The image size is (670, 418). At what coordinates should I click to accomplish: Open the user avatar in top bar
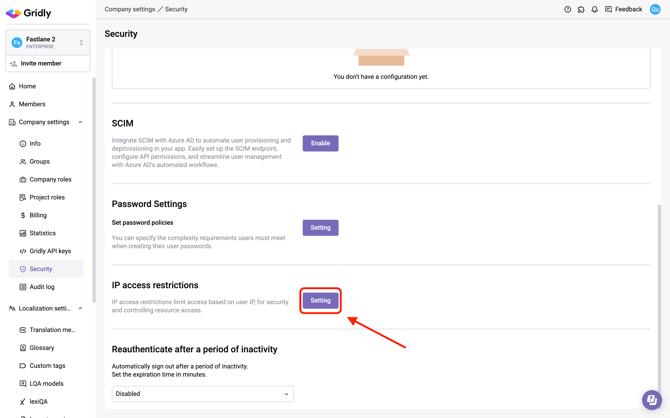point(655,10)
